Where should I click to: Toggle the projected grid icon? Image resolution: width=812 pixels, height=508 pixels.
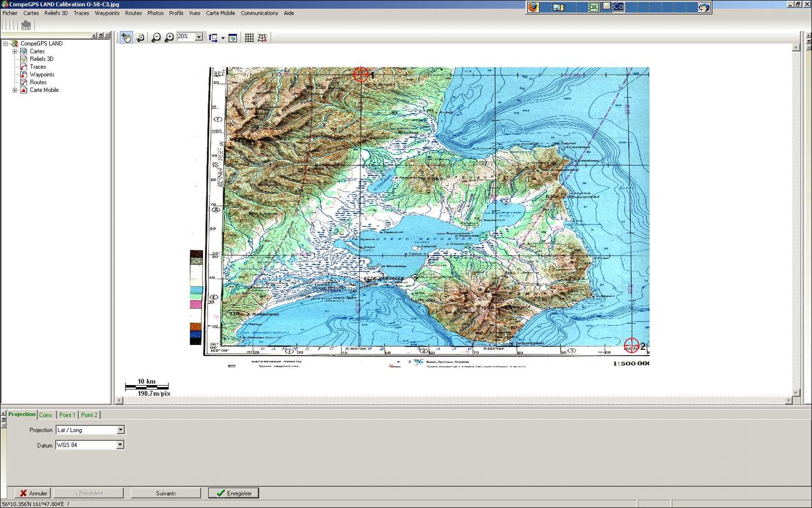[262, 38]
